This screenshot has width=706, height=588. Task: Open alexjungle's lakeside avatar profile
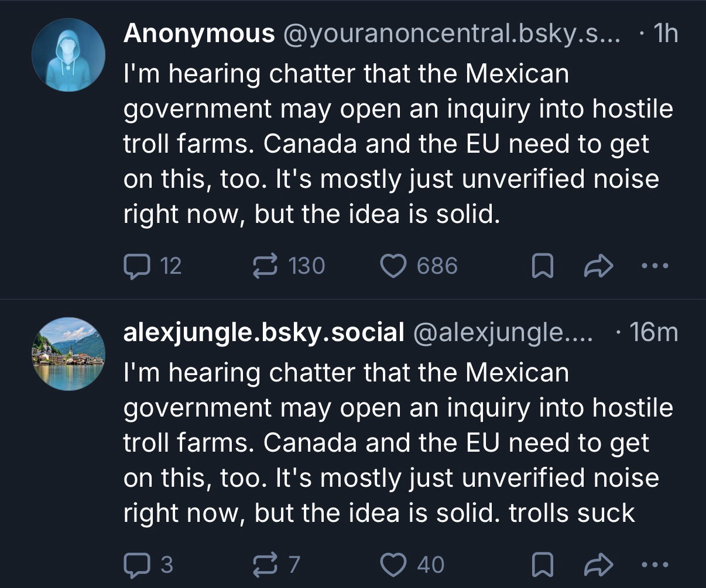[68, 353]
